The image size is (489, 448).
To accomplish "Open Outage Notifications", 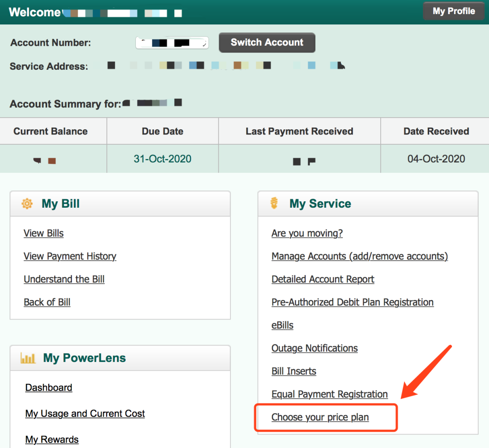I will point(314,348).
